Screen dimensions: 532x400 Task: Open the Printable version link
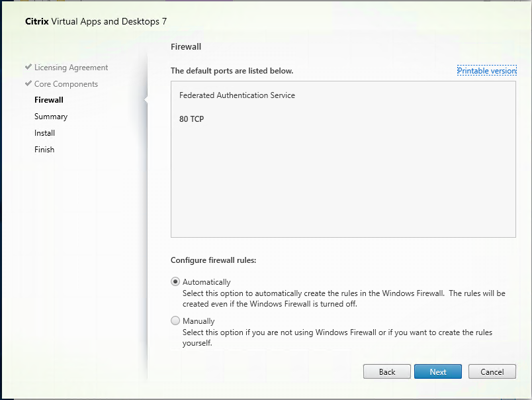click(487, 71)
